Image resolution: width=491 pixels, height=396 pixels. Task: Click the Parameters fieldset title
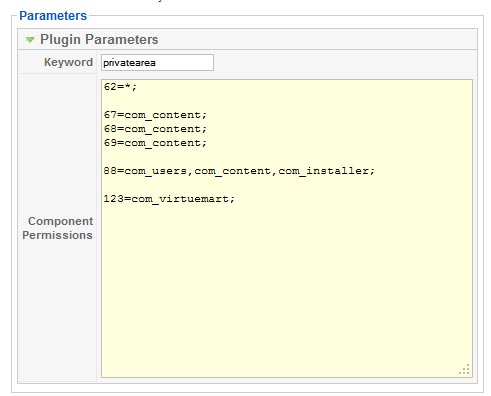[53, 16]
